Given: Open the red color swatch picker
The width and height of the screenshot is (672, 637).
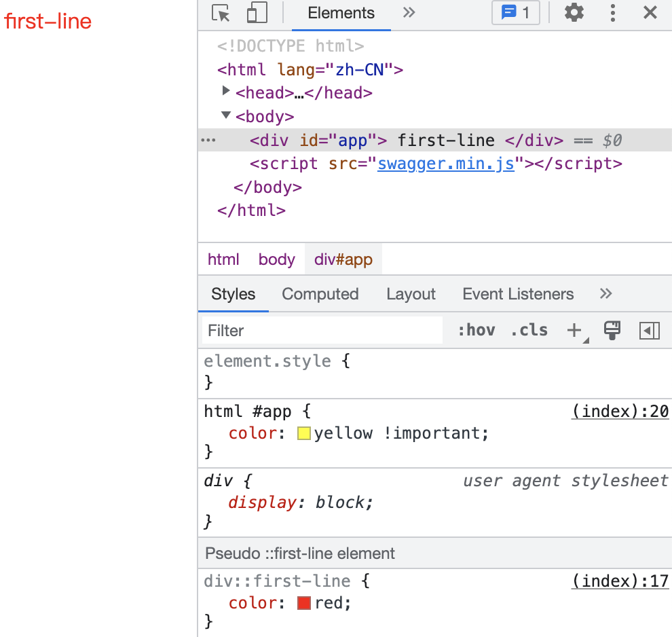Looking at the screenshot, I should coord(304,603).
